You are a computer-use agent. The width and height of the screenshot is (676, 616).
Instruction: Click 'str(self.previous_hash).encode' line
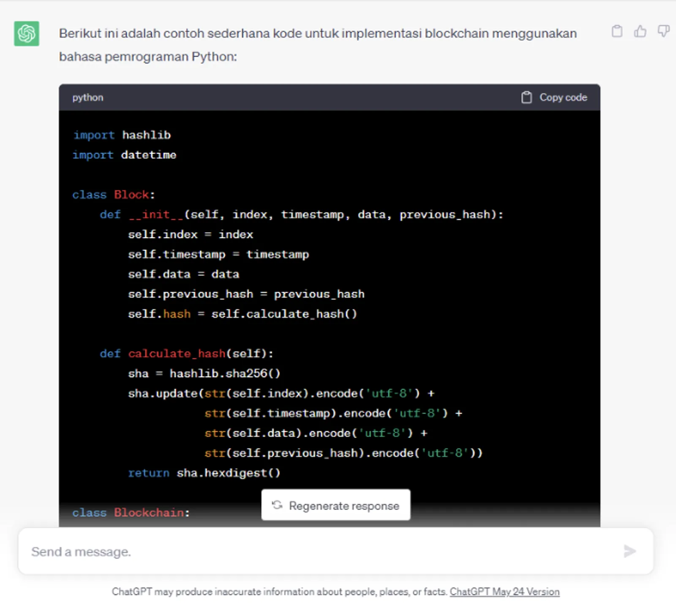coord(343,453)
